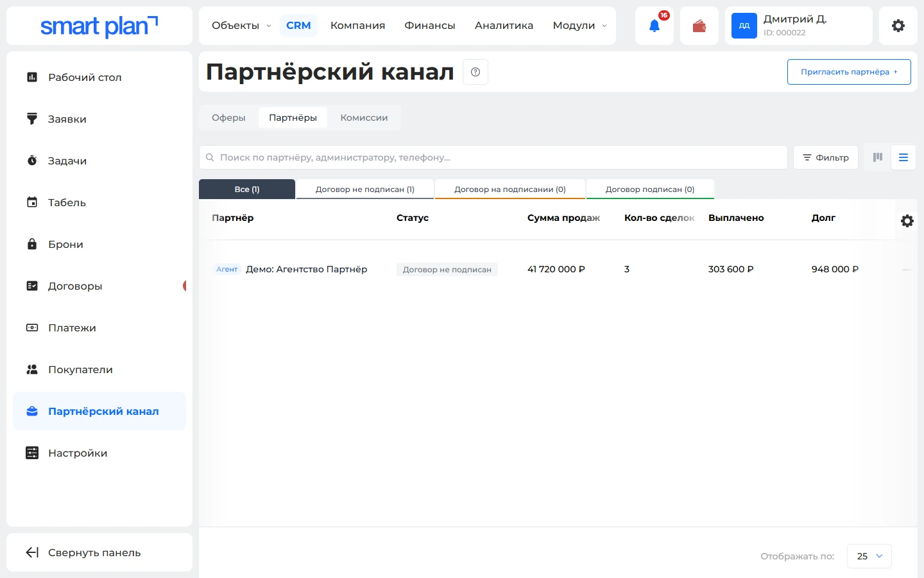Click the search magnifier icon
The width and height of the screenshot is (924, 578).
(210, 157)
